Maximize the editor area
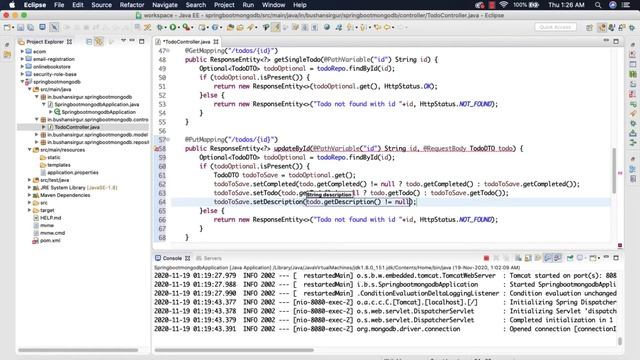 pyautogui.click(x=616, y=41)
